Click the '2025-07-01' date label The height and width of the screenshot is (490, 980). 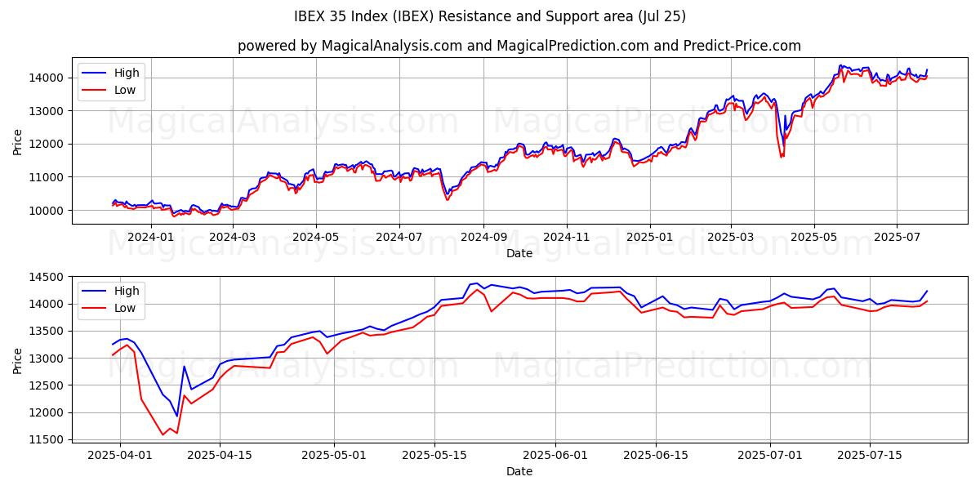pyautogui.click(x=771, y=455)
